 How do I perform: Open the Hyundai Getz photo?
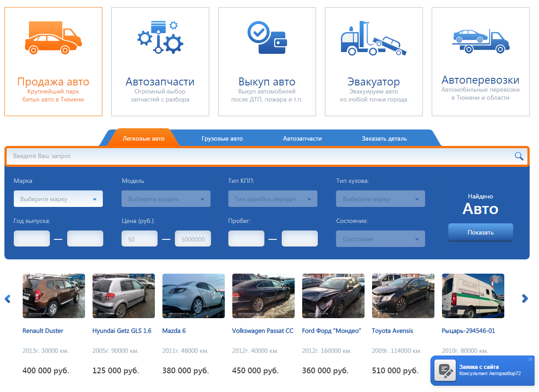coord(124,296)
